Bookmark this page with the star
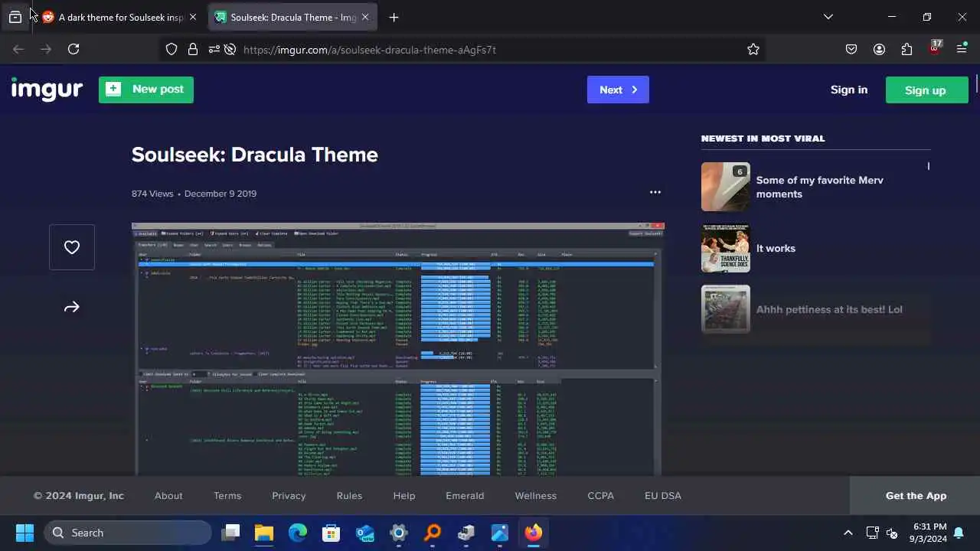The image size is (980, 551). pyautogui.click(x=753, y=49)
